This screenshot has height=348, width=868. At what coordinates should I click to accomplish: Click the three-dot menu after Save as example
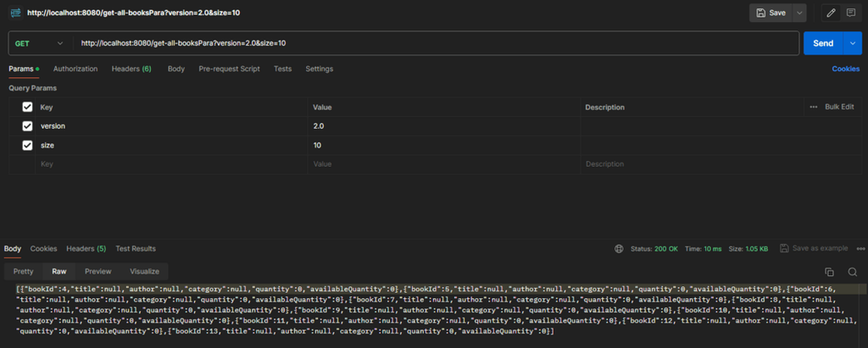[x=857, y=249]
